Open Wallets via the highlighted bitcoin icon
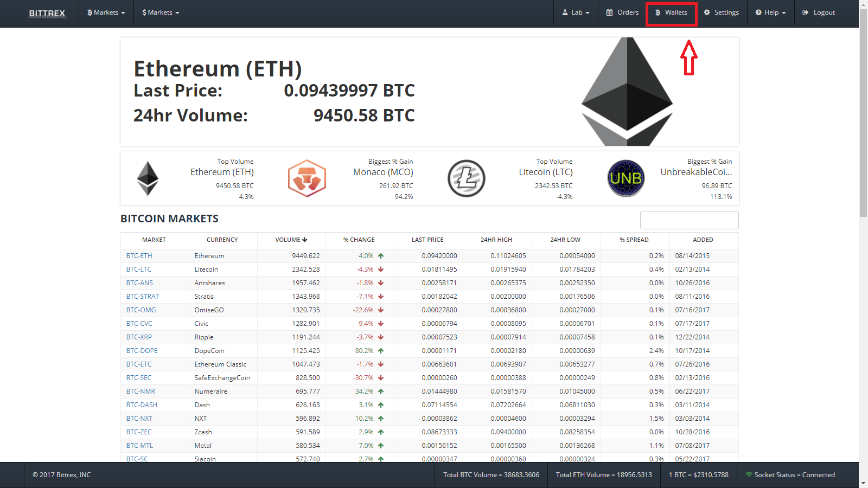Viewport: 868px width, 488px height. coord(657,12)
